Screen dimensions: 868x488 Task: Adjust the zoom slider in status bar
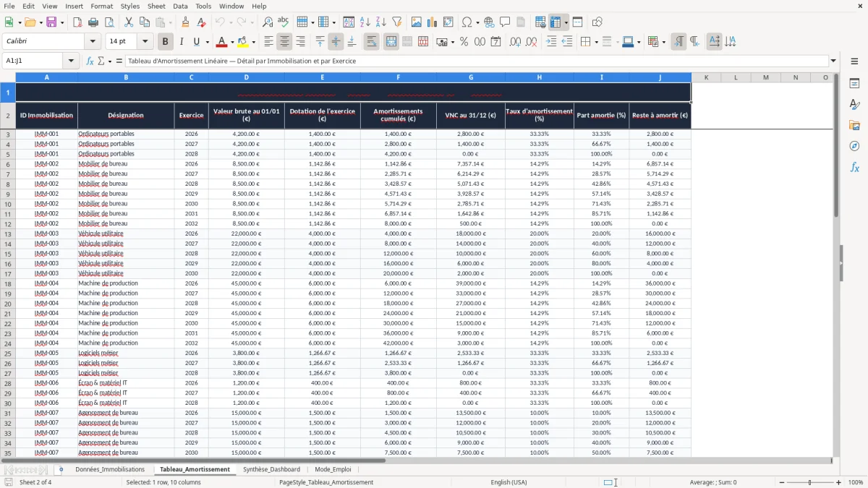pos(810,482)
